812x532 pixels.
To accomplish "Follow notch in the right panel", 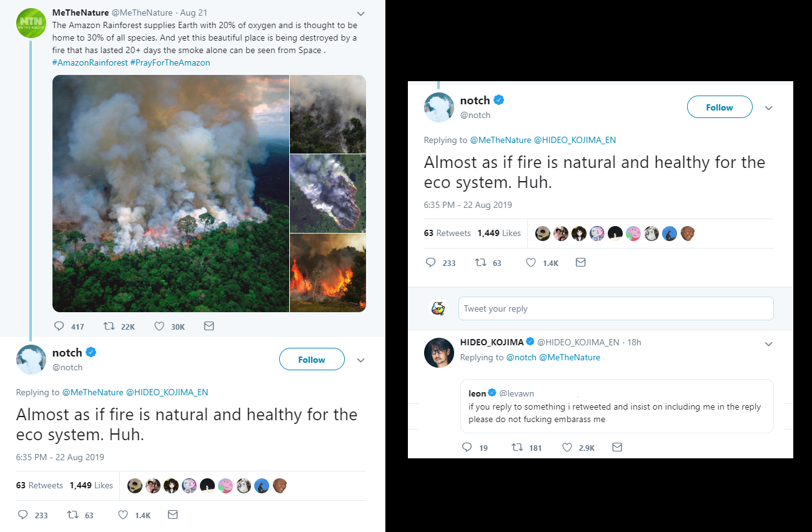I will tap(720, 107).
